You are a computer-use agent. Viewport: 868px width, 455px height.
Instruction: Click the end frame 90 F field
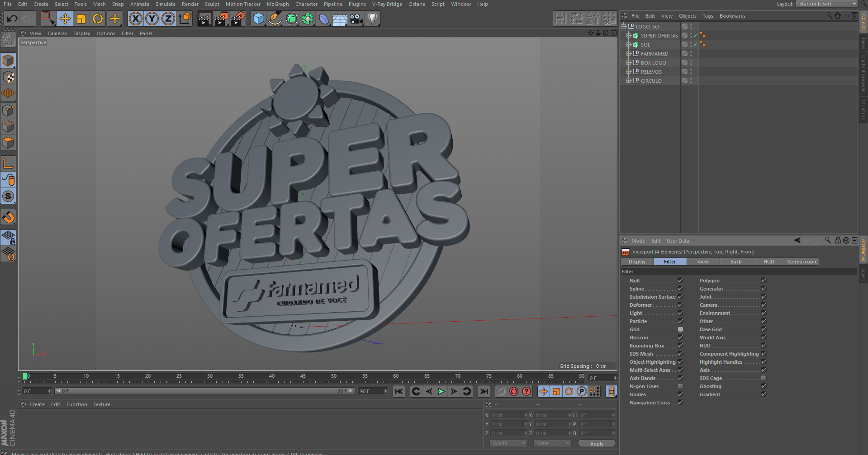[x=373, y=391]
